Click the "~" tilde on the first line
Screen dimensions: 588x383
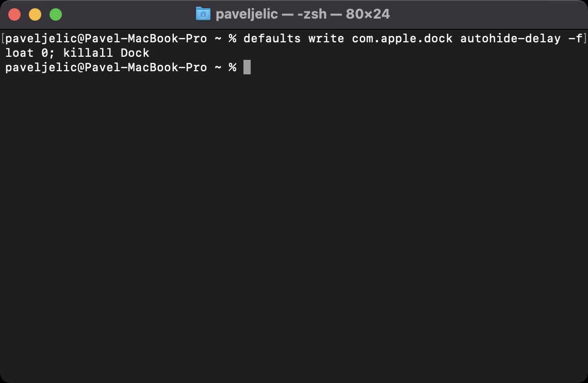click(218, 39)
